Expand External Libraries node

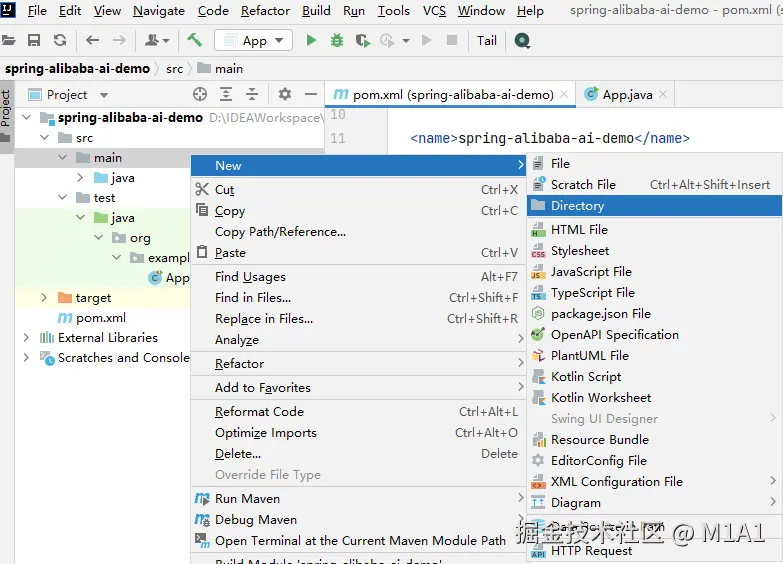26,338
